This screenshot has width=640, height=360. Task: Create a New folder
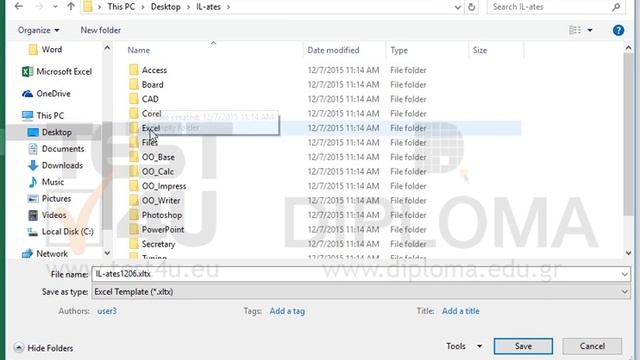(100, 30)
